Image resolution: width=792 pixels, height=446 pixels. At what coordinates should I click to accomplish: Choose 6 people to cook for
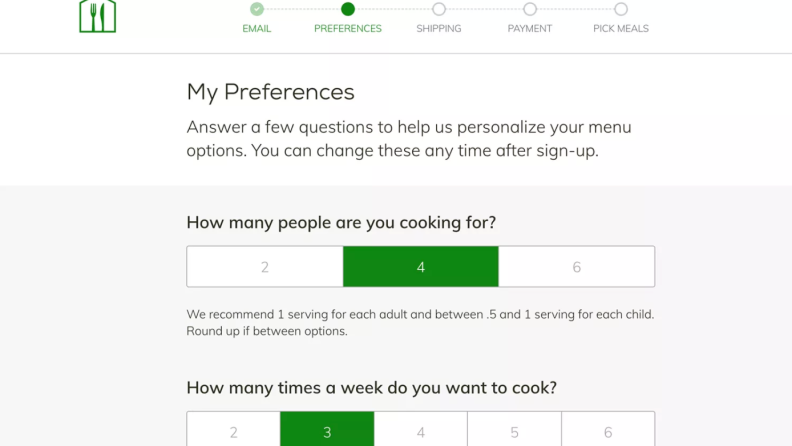coord(576,267)
